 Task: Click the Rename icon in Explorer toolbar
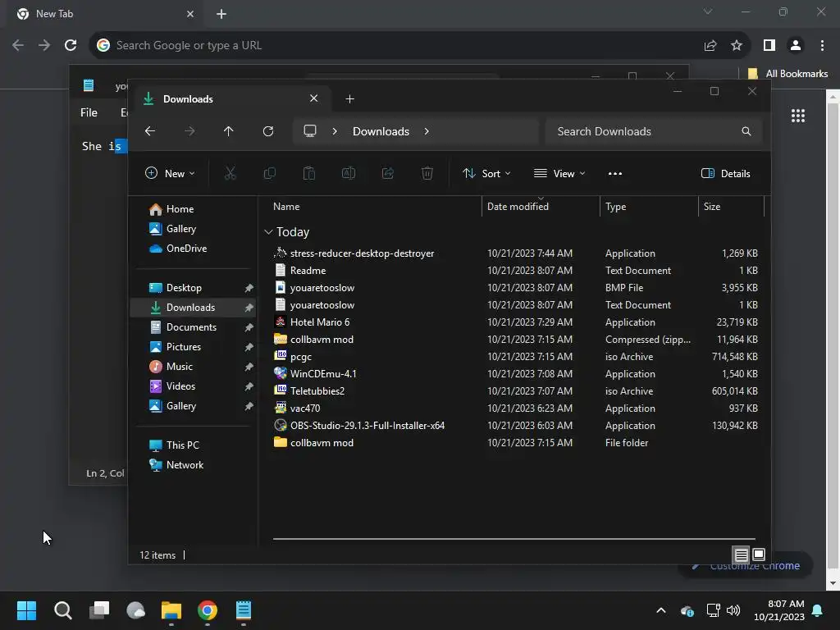348,173
